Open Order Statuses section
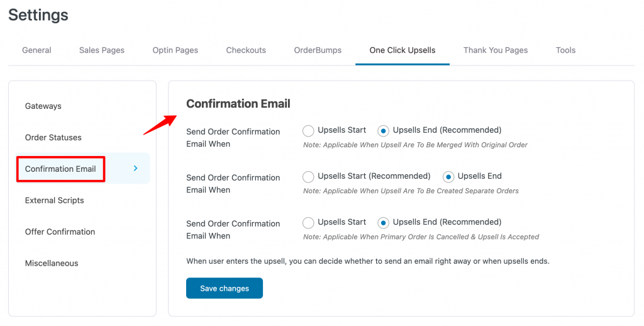Viewport: 644px width, 326px height. (53, 137)
